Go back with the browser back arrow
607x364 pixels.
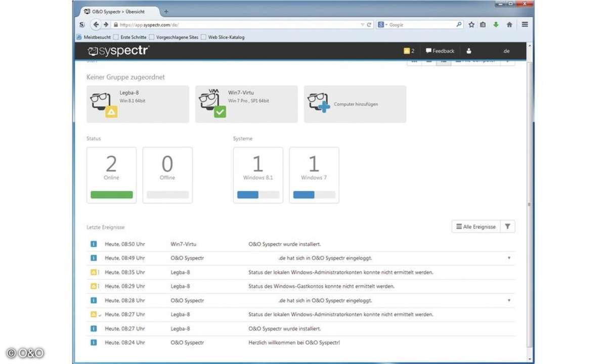coord(96,24)
